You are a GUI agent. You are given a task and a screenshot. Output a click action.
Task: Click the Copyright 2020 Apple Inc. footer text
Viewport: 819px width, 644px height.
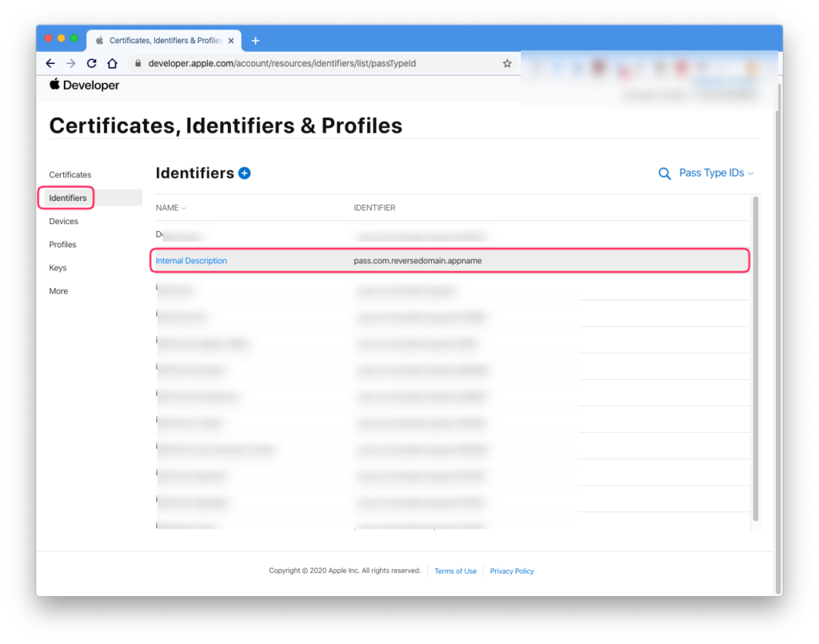(345, 570)
